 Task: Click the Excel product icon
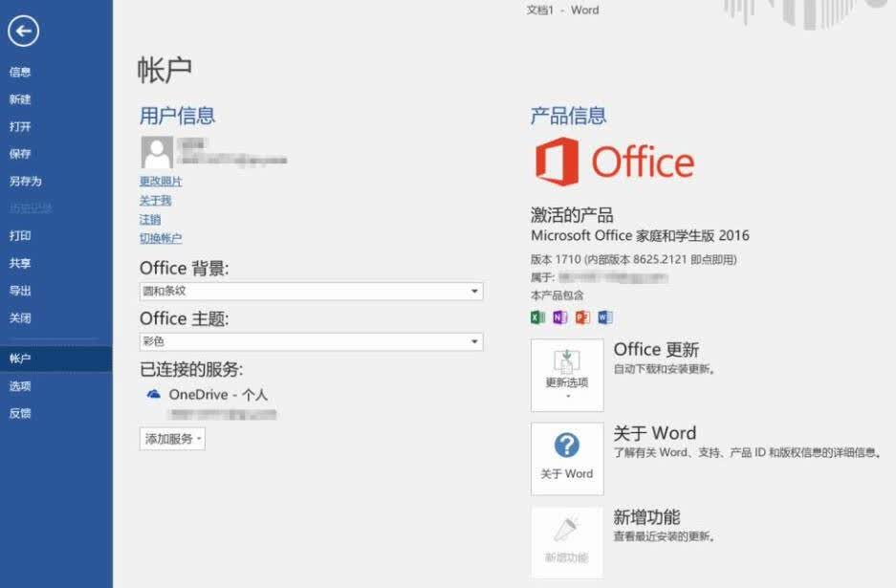point(537,317)
